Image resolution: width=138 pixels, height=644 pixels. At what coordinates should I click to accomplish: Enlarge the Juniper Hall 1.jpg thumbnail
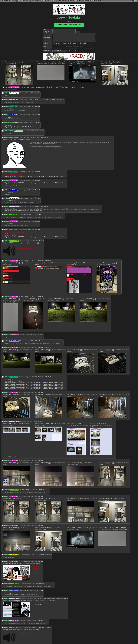pos(112,512)
